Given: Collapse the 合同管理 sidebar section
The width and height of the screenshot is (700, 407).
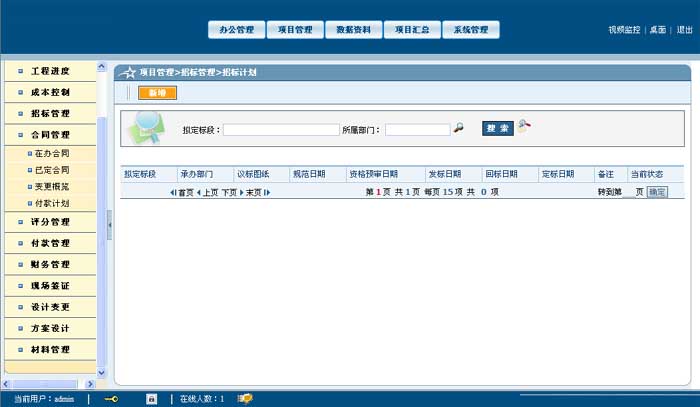Looking at the screenshot, I should [50, 135].
